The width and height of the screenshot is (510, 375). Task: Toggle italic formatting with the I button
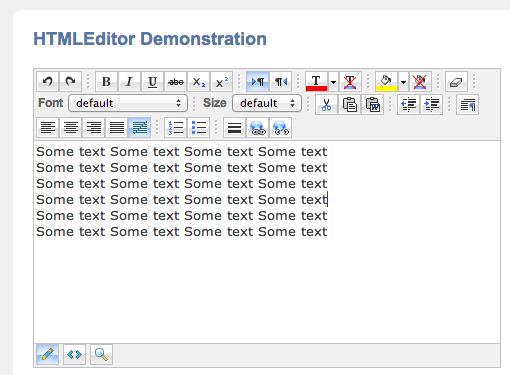(129, 81)
